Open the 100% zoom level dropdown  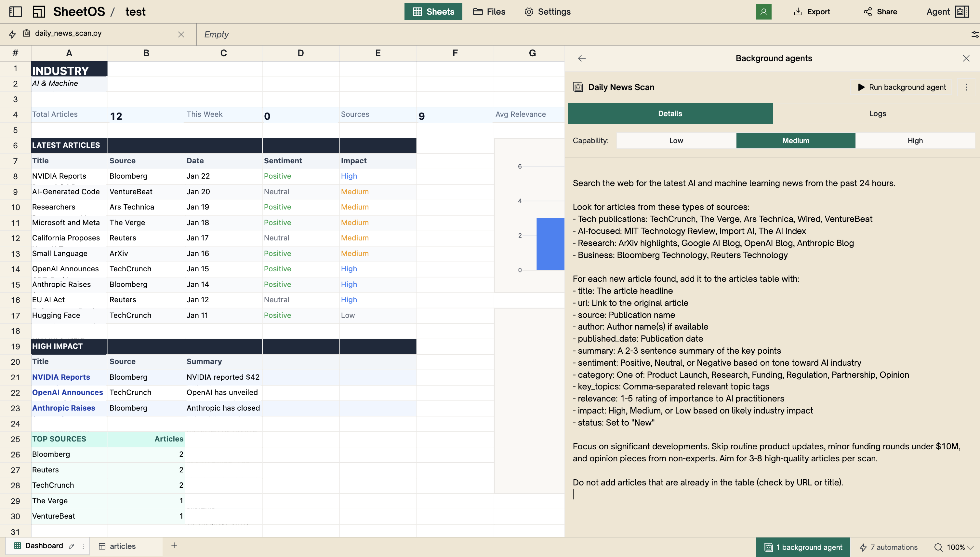point(958,547)
